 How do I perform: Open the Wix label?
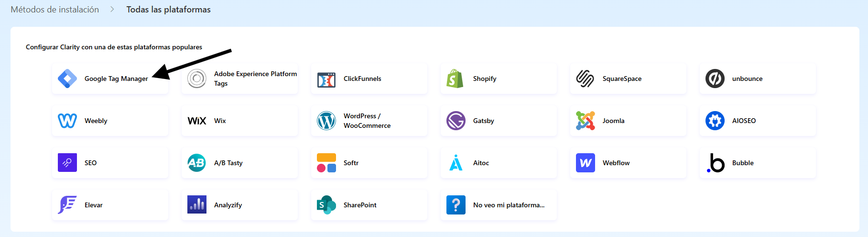220,121
